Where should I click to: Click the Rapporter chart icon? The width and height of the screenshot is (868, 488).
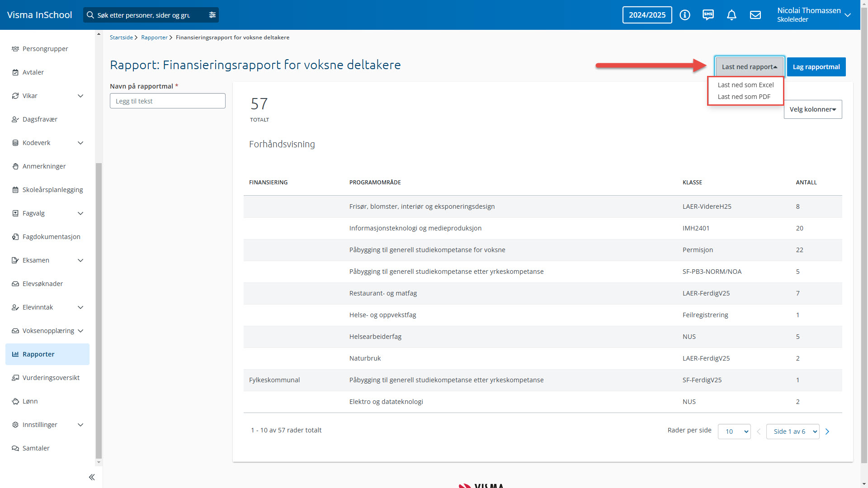point(15,354)
